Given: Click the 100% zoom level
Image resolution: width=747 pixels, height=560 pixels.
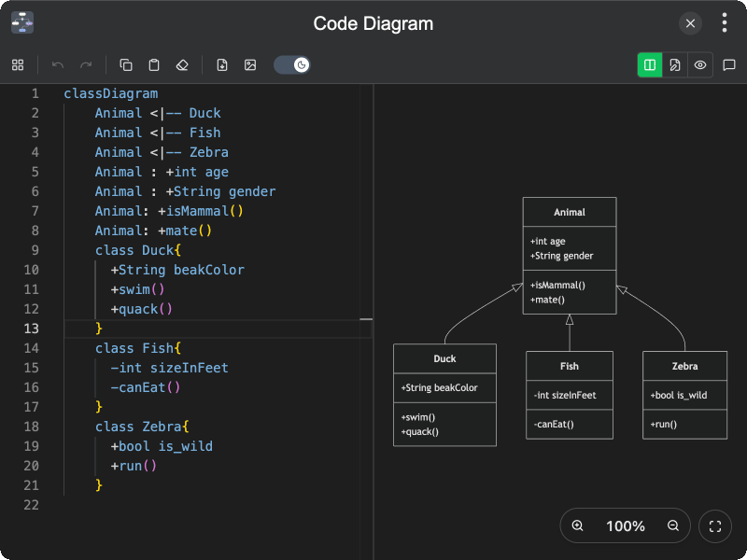Looking at the screenshot, I should tap(626, 526).
